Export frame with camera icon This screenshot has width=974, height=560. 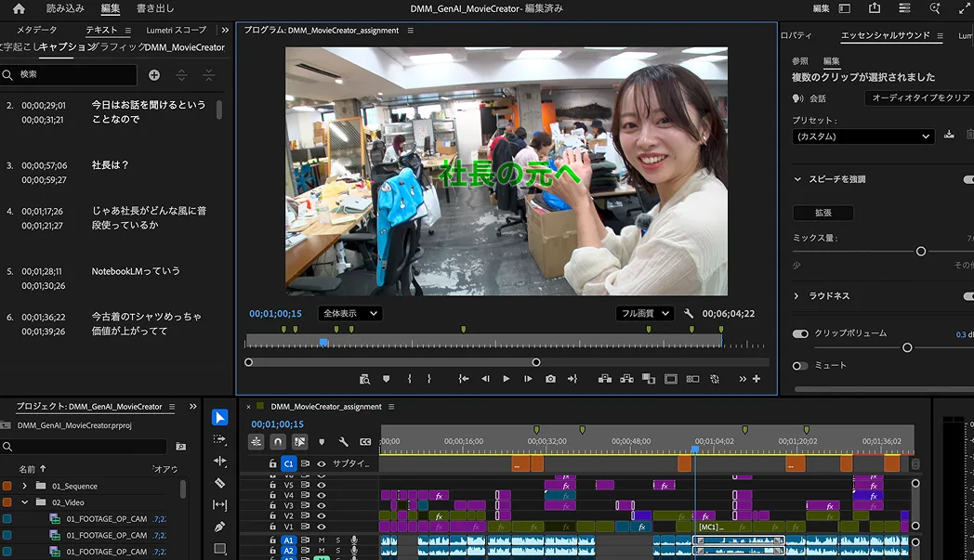tap(550, 379)
